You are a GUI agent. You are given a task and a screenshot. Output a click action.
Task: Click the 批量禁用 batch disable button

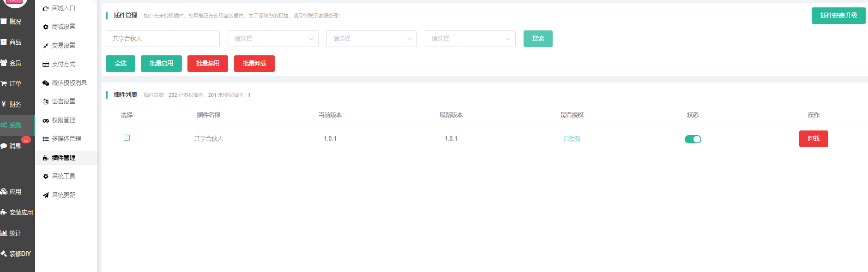pyautogui.click(x=208, y=64)
